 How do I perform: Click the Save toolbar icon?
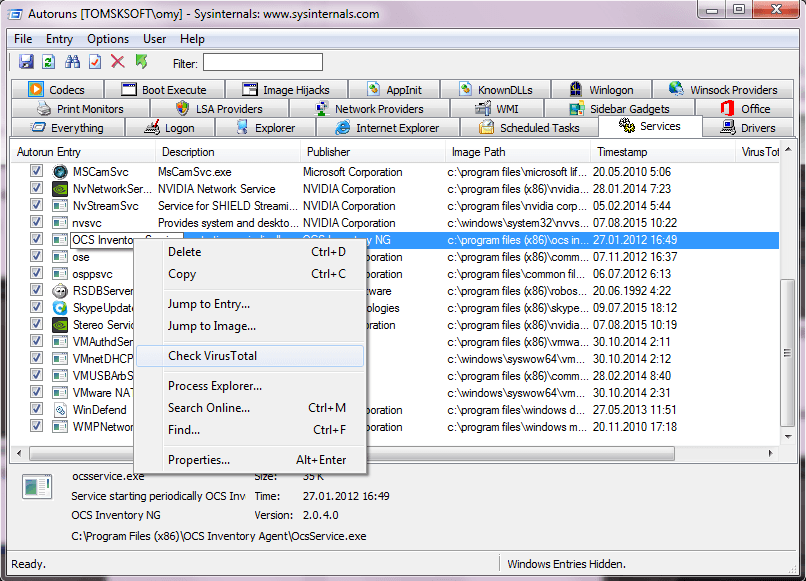pyautogui.click(x=26, y=62)
